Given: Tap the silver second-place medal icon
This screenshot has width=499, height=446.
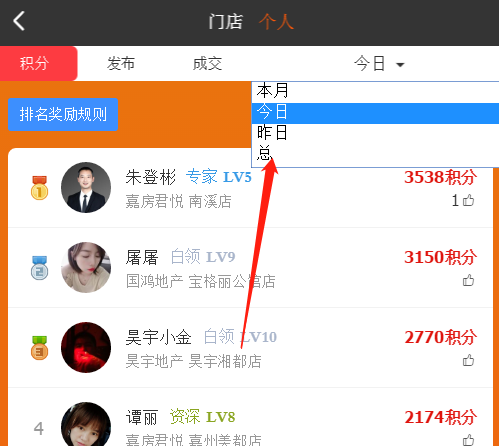Looking at the screenshot, I should [x=39, y=268].
